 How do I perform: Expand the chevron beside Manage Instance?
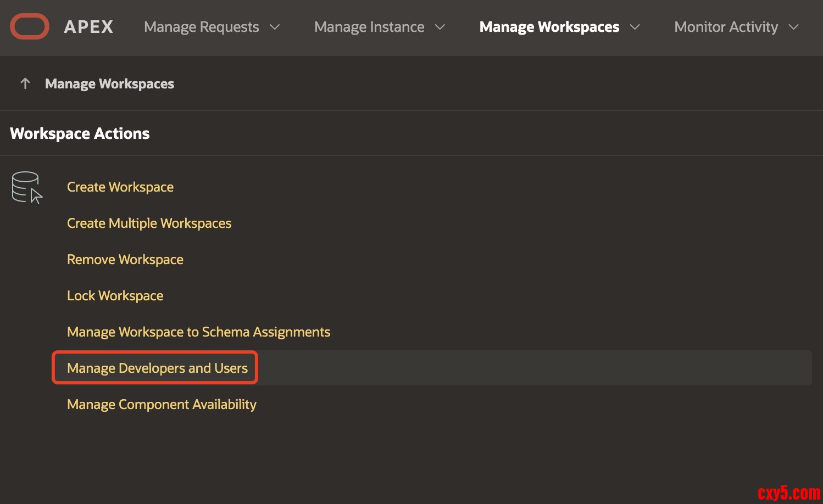click(x=440, y=27)
